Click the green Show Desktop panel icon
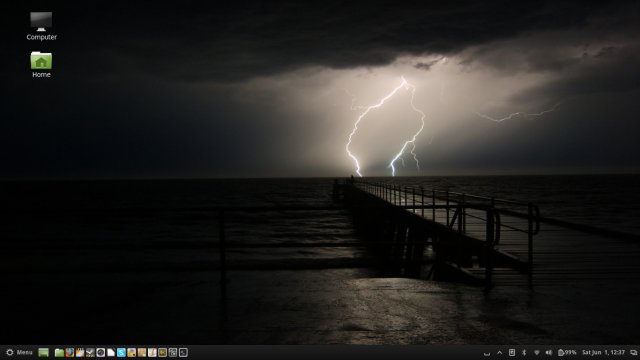This screenshot has width=640, height=360. (x=43, y=352)
